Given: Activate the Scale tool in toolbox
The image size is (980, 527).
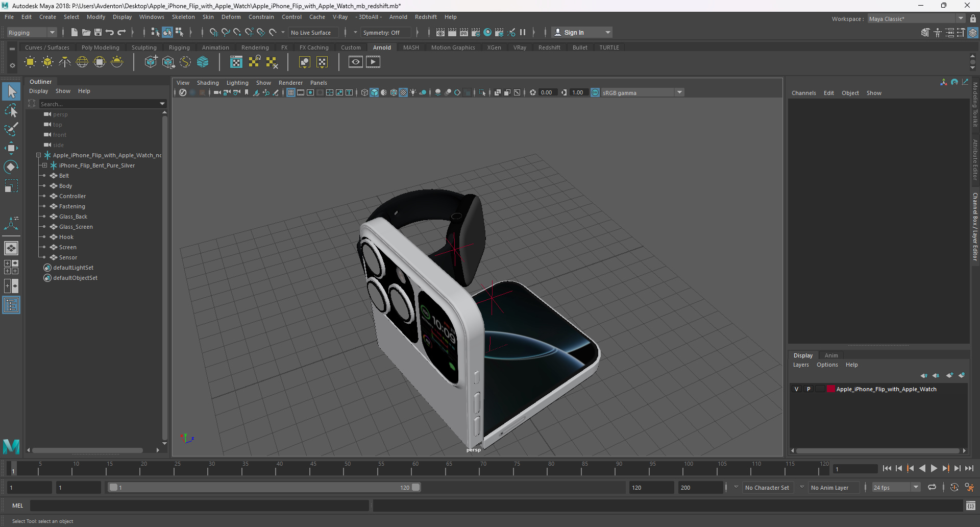Looking at the screenshot, I should coord(11,186).
